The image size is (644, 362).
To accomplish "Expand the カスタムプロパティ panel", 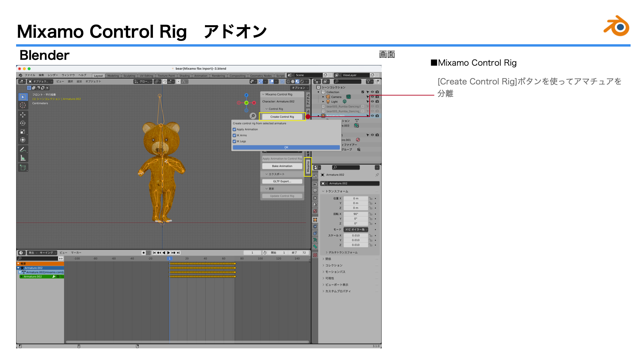I will coord(323,291).
